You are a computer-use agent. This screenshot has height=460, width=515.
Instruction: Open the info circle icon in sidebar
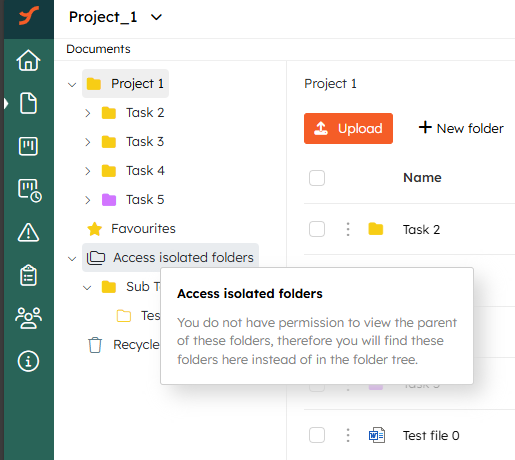pyautogui.click(x=28, y=361)
